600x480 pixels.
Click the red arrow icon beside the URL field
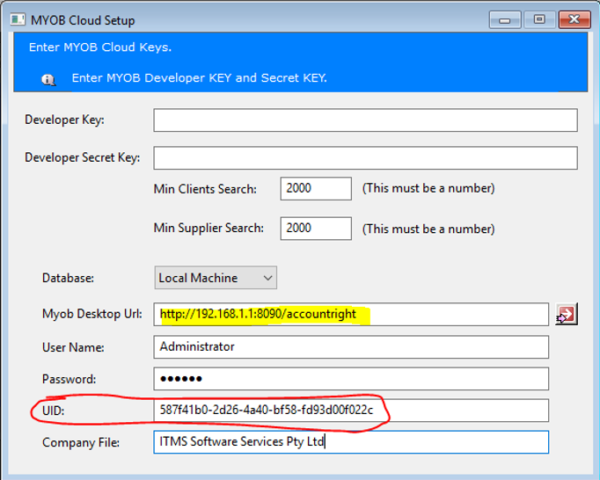(566, 314)
